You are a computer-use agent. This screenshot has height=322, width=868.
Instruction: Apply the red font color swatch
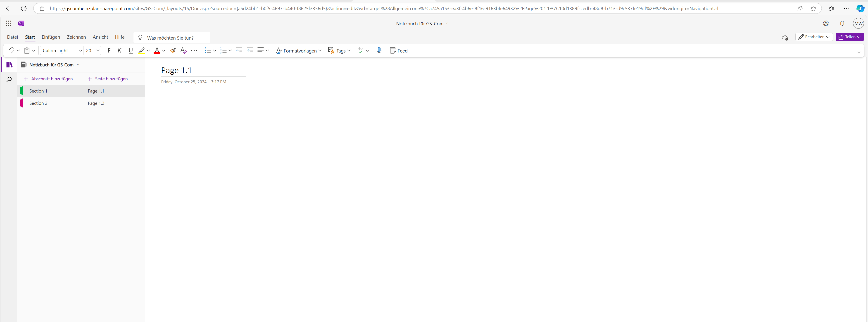157,51
